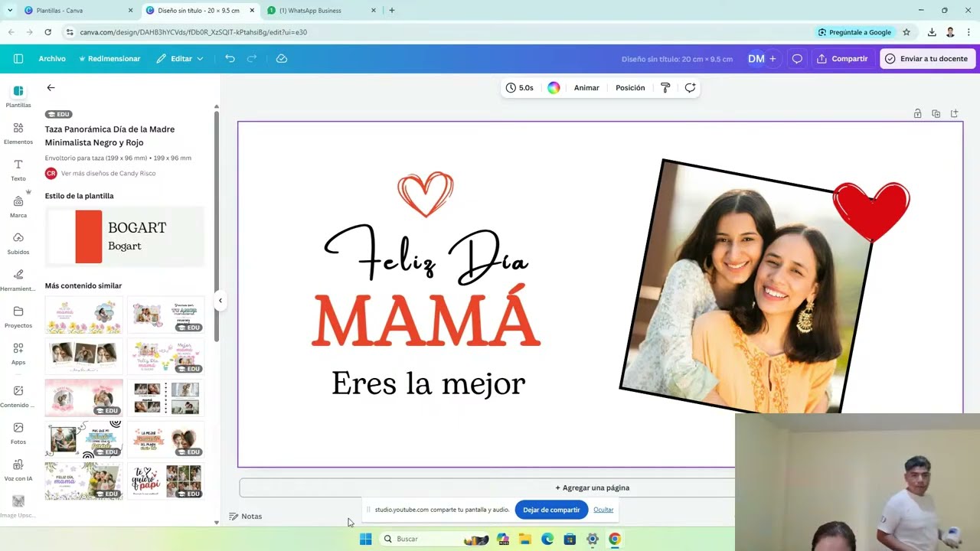The height and width of the screenshot is (551, 980).
Task: Click Dejar de compartir button
Action: tap(551, 510)
